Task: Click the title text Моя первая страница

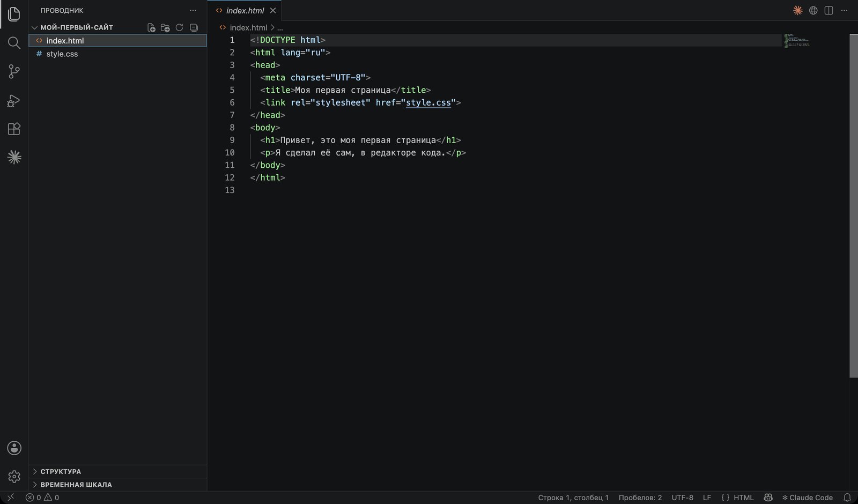Action: tap(343, 90)
